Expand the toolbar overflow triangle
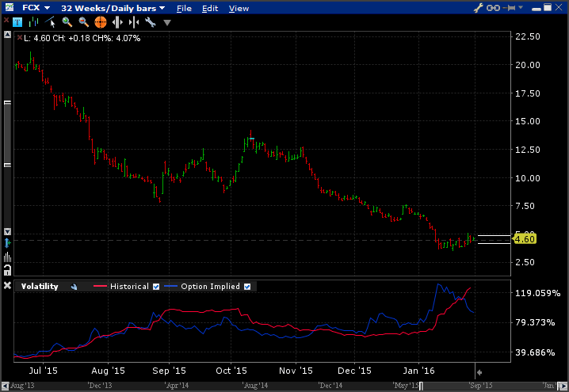Viewport: 569px width, 392px height. (x=167, y=23)
